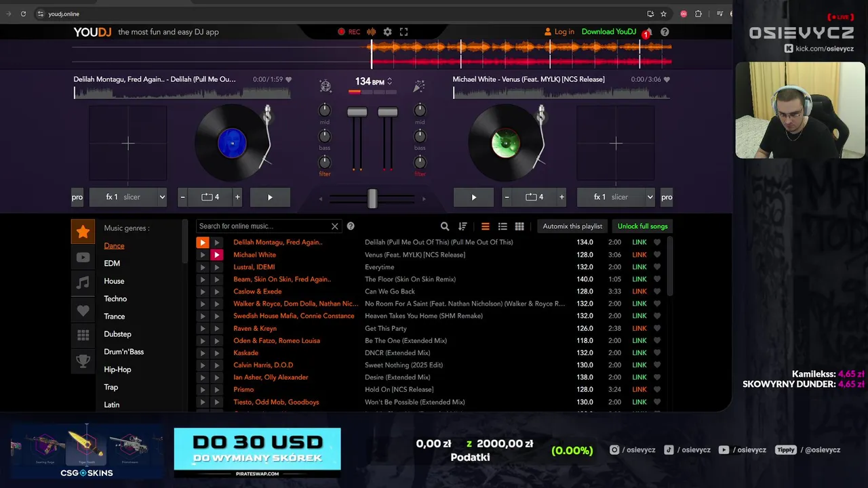
Task: Open the browser extensions puzzle icon
Action: (698, 14)
